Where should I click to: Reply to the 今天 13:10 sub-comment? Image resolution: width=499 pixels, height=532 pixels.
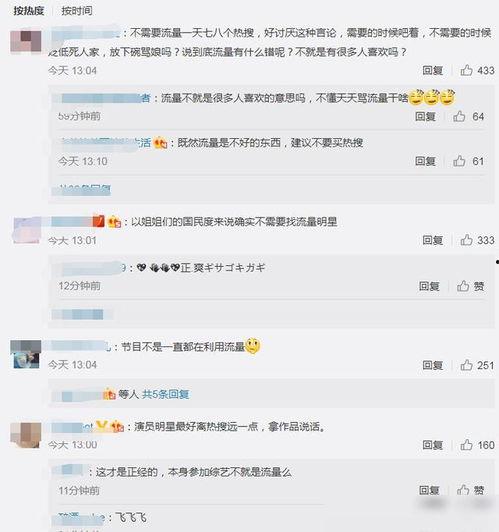point(425,161)
